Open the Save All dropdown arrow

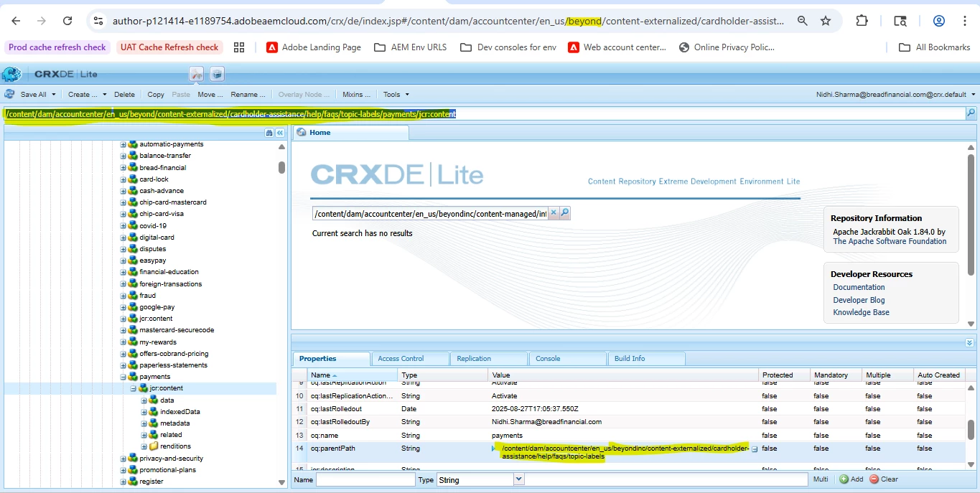[x=52, y=94]
